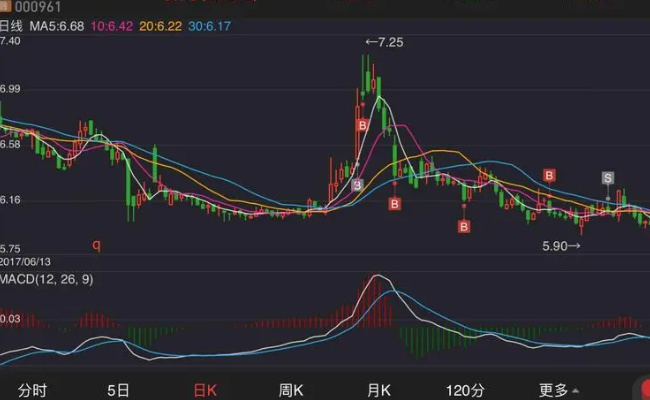Screen dimensions: 650x400
Task: Switch to the 分时 intraday tab
Action: (x=32, y=390)
